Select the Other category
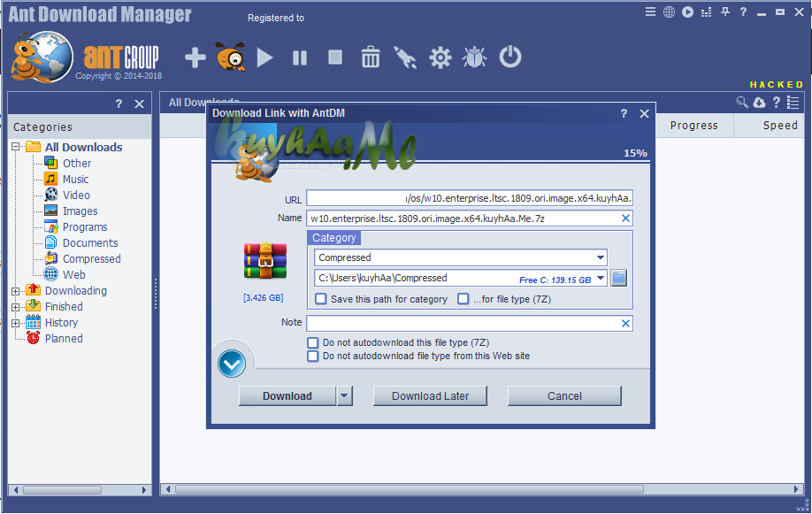Viewport: 812px width, 514px height. [x=77, y=163]
